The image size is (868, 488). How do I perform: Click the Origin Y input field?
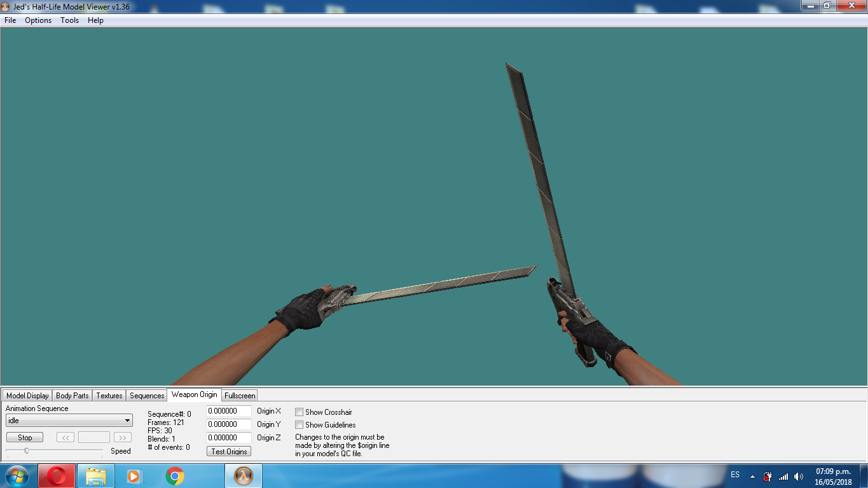229,424
